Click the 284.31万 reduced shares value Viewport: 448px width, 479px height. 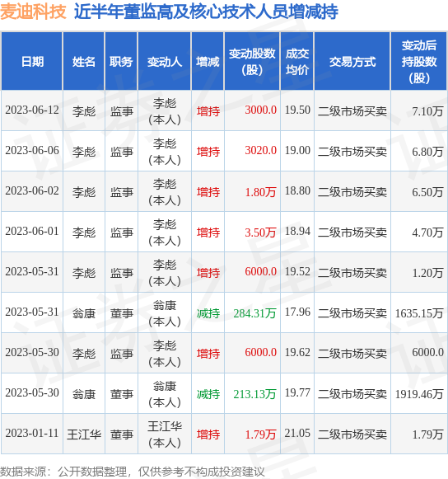tap(254, 313)
